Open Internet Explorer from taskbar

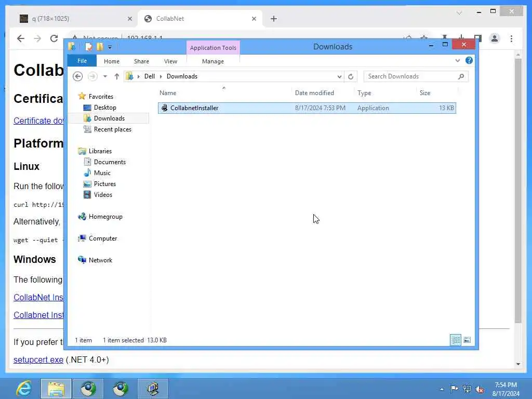(x=24, y=389)
